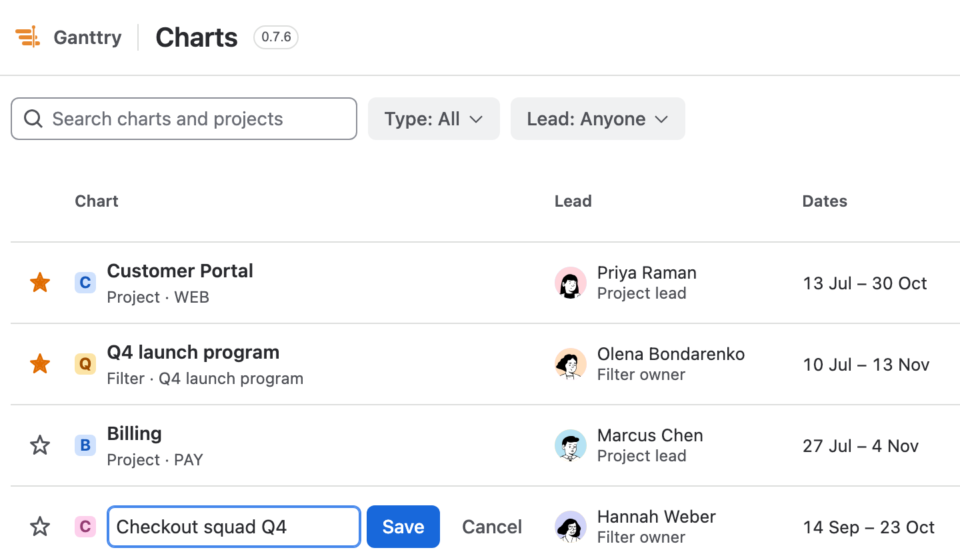Cancel the chart rename

point(492,527)
